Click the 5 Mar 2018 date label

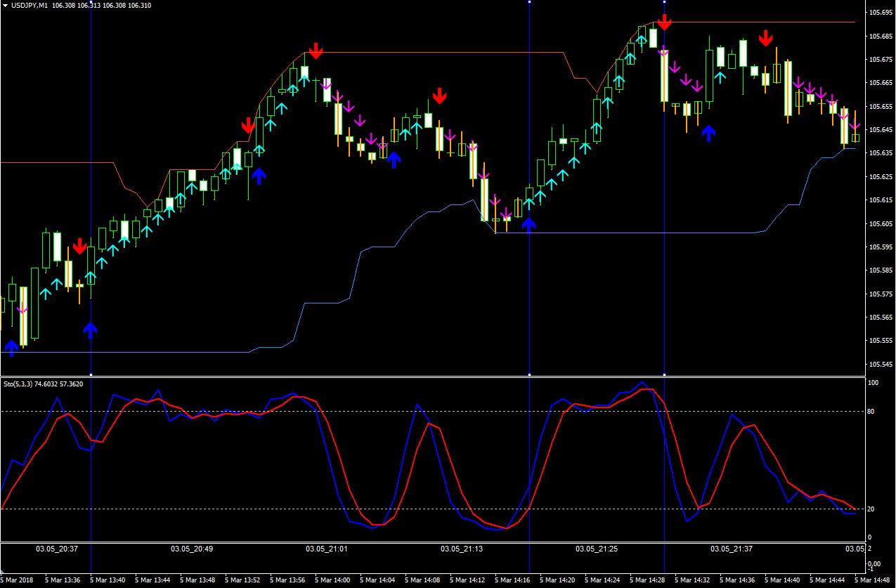16,580
